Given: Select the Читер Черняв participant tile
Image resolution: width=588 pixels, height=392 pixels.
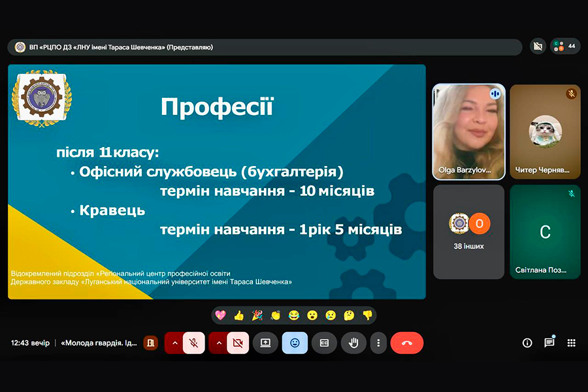Looking at the screenshot, I should [546, 132].
